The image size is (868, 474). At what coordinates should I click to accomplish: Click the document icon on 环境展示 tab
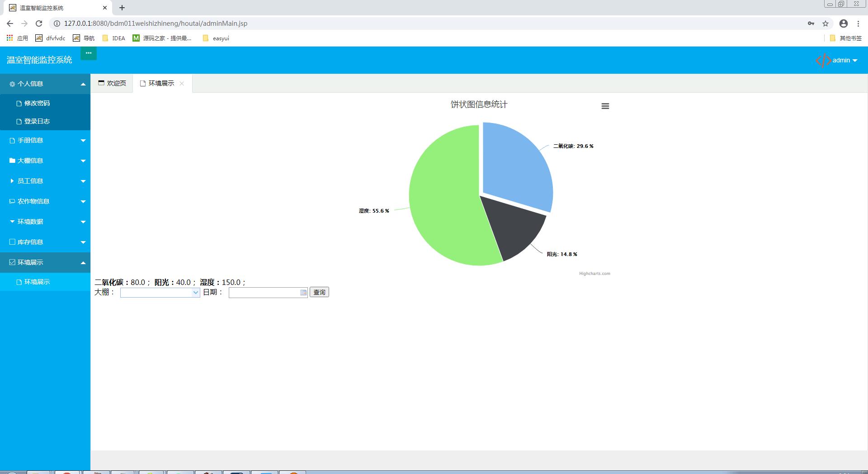point(143,84)
